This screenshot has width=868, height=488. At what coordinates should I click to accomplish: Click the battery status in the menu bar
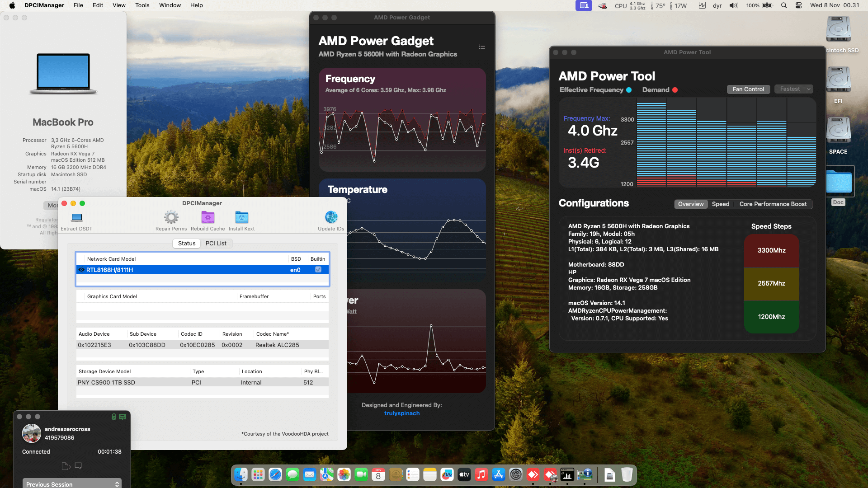pos(759,5)
